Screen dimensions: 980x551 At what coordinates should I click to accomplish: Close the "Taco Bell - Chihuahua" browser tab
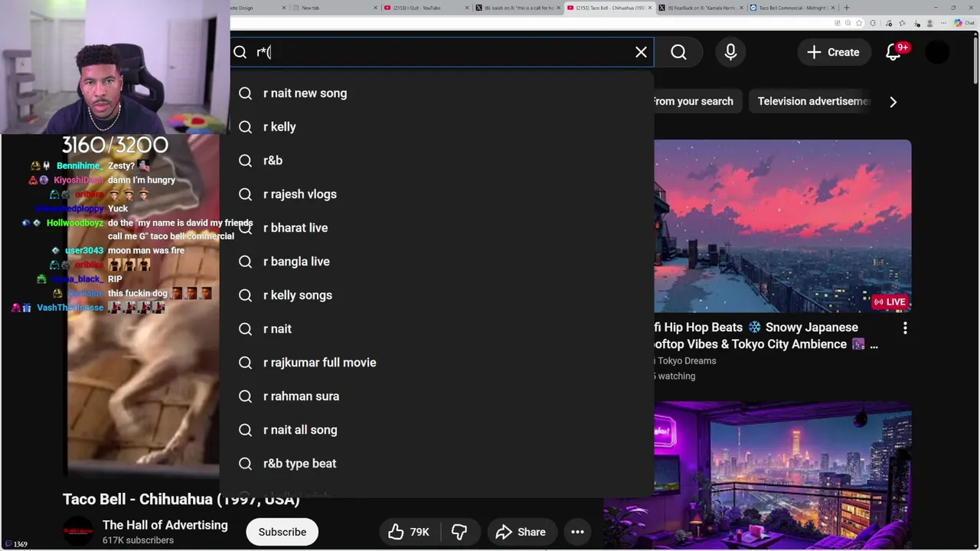click(650, 8)
